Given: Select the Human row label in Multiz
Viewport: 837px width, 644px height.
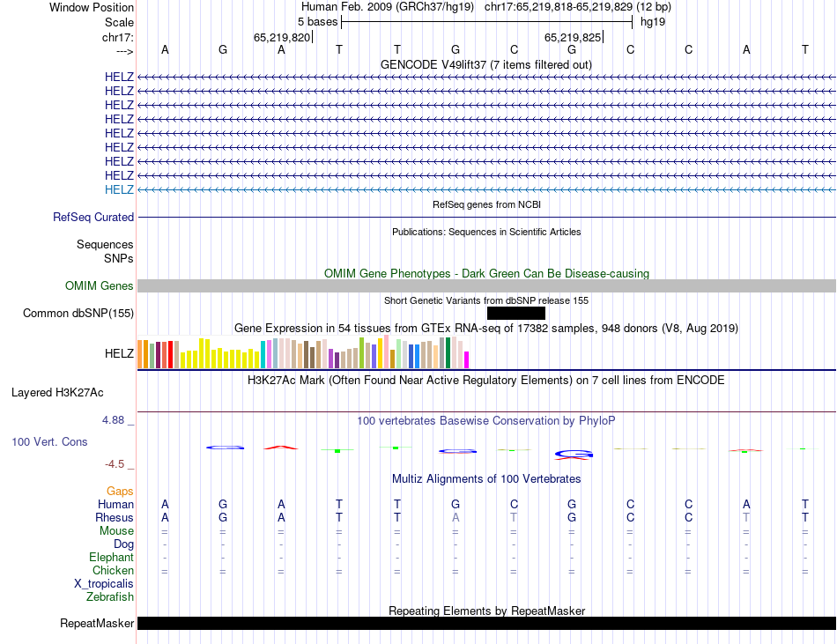Looking at the screenshot, I should coord(115,504).
